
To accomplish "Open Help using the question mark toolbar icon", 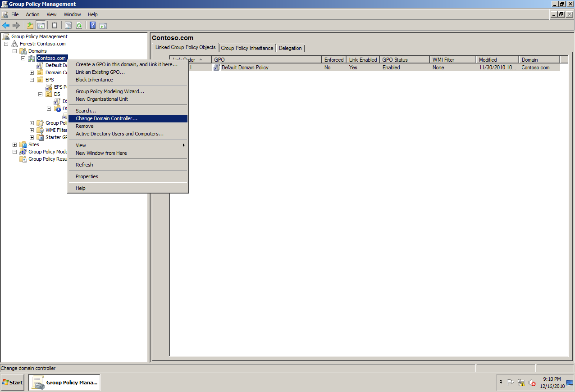I will click(x=92, y=25).
